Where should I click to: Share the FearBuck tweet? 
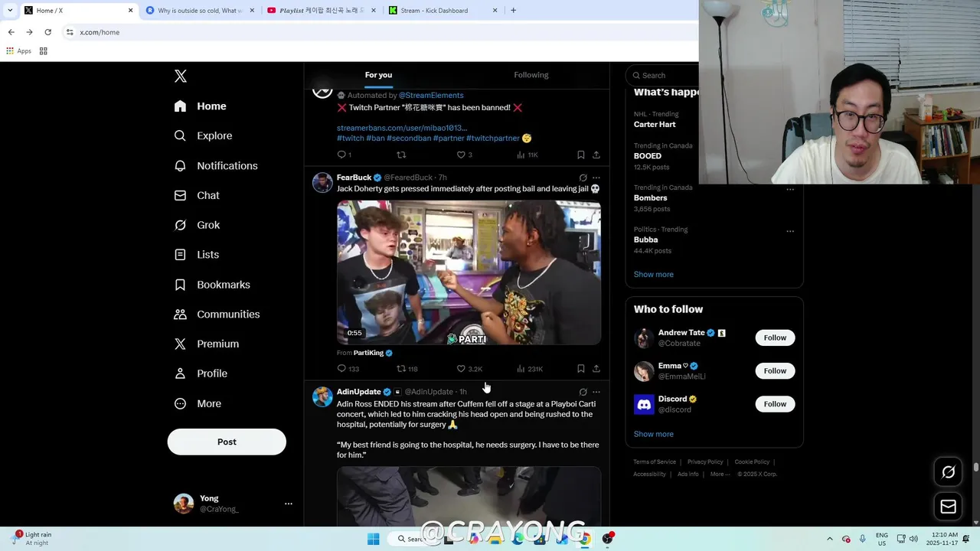[596, 369]
